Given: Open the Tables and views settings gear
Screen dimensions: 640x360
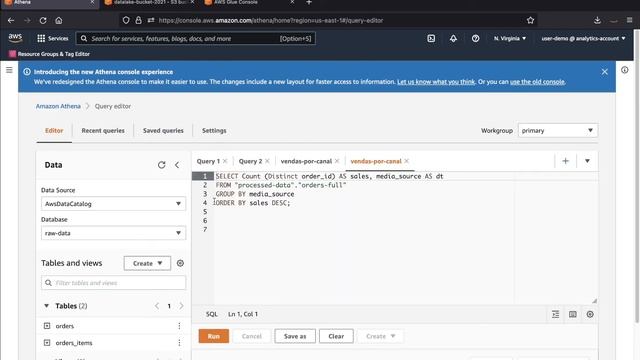Looking at the screenshot, I should [180, 263].
